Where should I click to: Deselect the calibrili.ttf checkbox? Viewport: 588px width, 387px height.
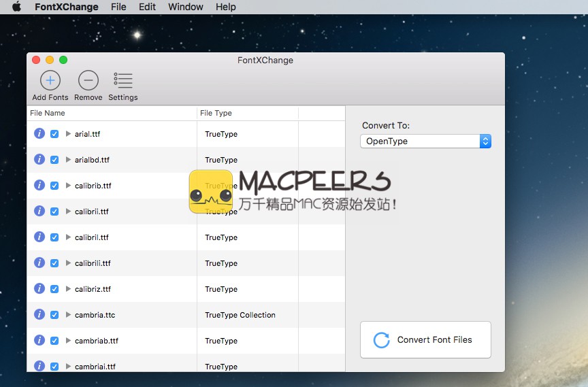coord(54,263)
